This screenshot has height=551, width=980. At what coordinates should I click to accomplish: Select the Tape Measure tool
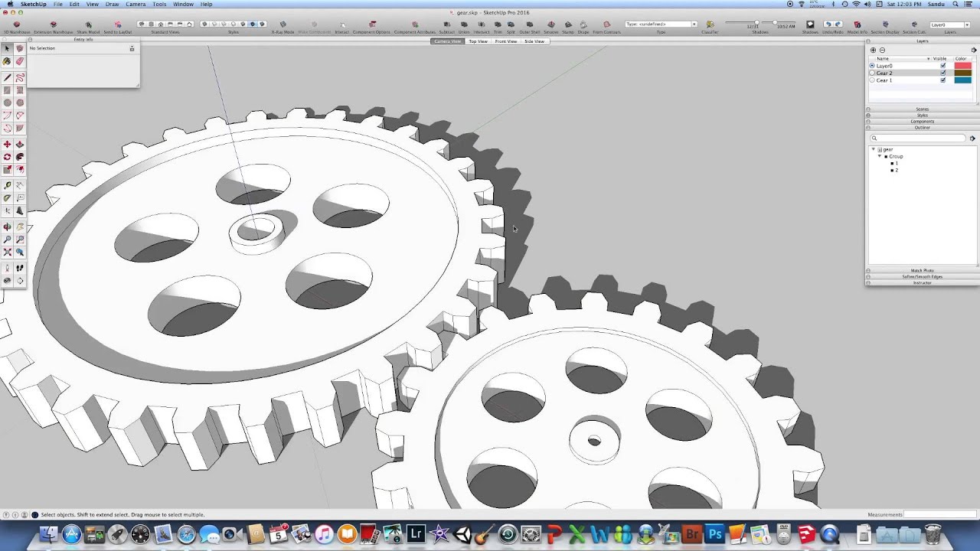point(7,185)
